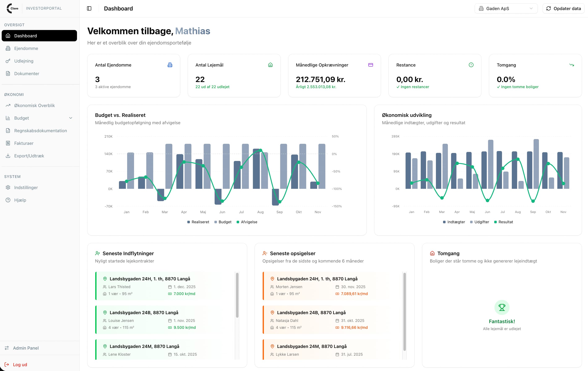Toggle Realiseret series in chart legend
588x371 pixels.
(x=198, y=222)
